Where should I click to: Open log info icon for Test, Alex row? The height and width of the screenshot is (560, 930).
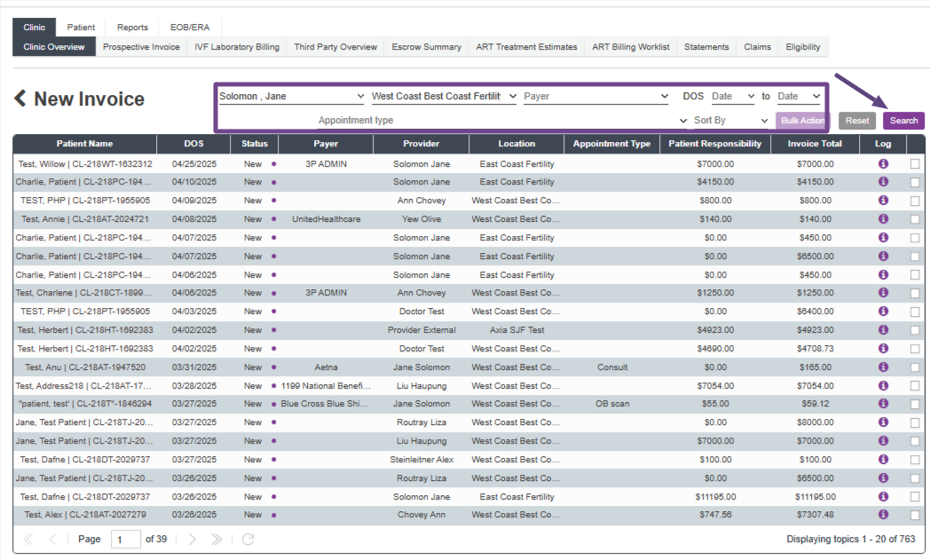point(883,515)
